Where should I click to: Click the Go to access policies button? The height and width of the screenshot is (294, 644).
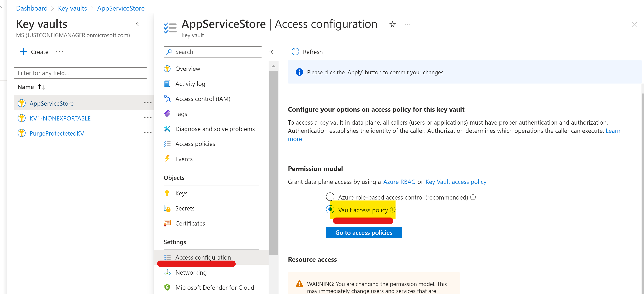364,233
